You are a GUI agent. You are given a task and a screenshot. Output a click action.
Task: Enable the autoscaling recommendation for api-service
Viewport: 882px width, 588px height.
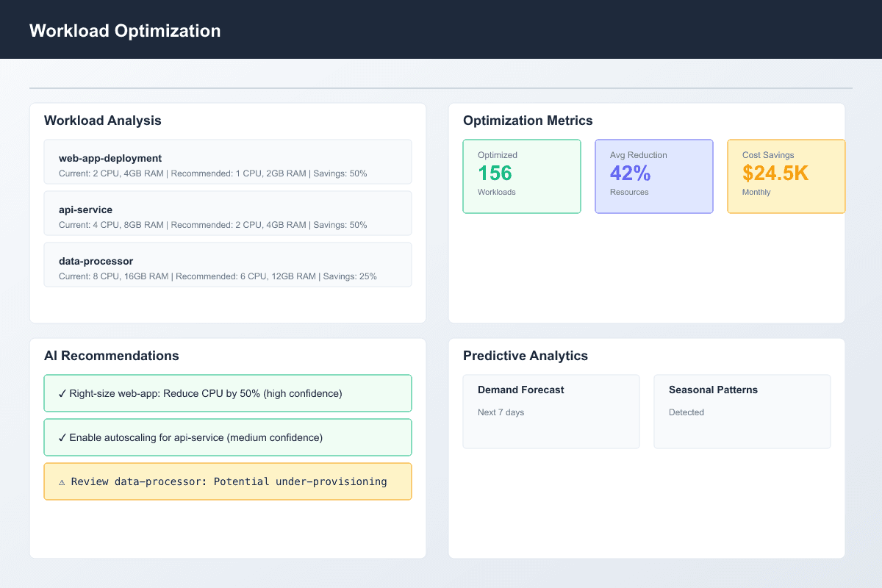(x=228, y=437)
